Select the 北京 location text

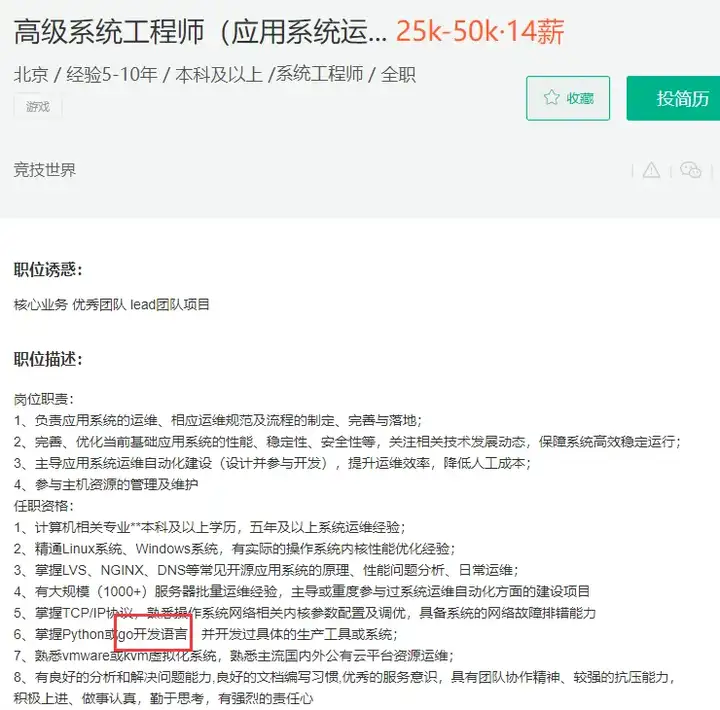tap(31, 74)
